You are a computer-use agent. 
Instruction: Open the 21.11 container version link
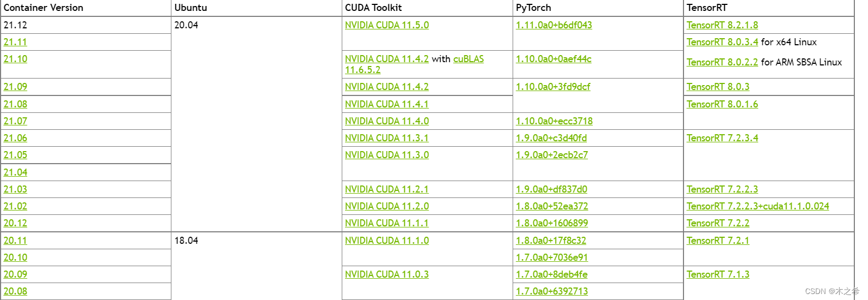[15, 42]
